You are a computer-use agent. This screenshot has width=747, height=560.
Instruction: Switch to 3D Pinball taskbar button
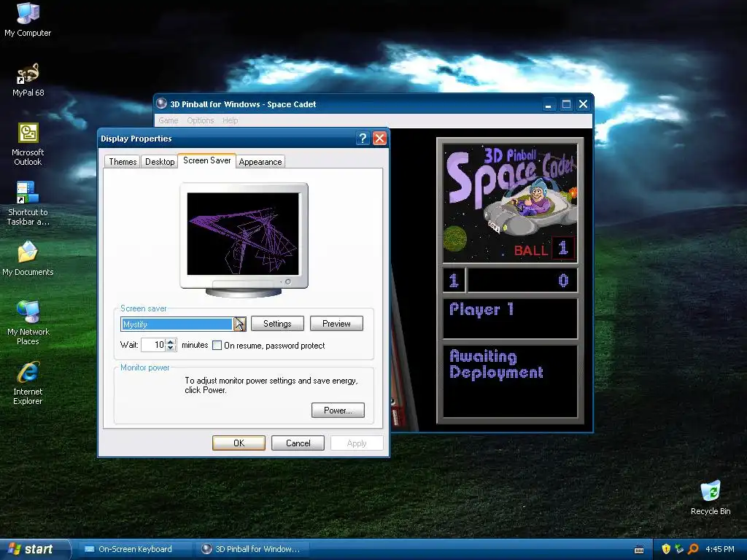[252, 549]
